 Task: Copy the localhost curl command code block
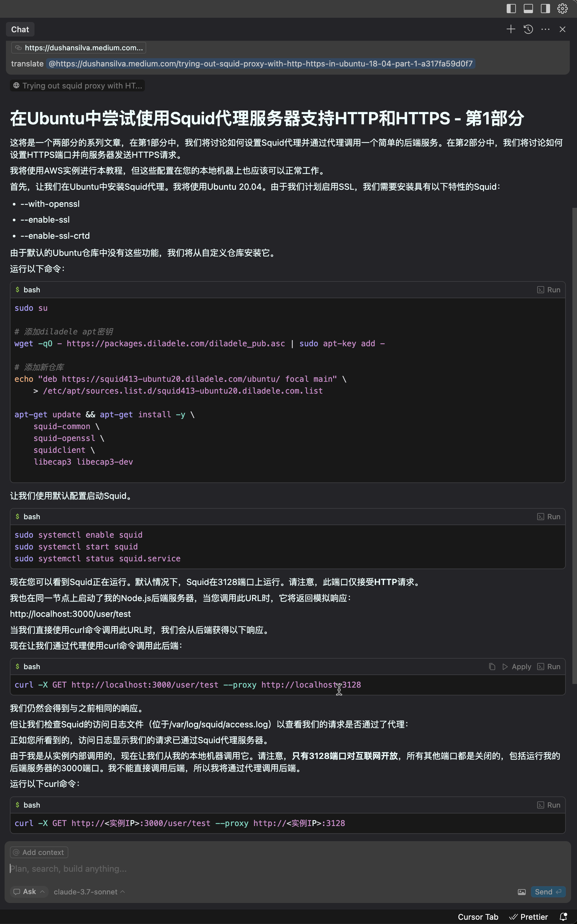(492, 667)
